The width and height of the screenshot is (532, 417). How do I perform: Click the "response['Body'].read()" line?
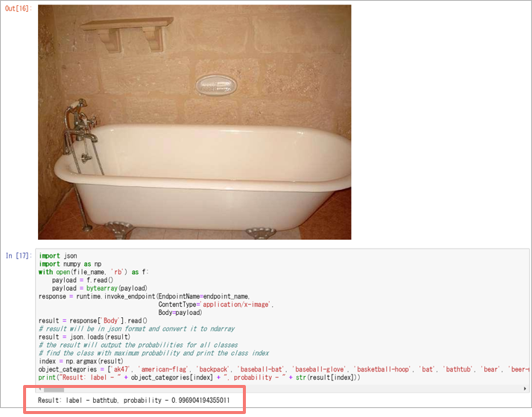[93, 321]
